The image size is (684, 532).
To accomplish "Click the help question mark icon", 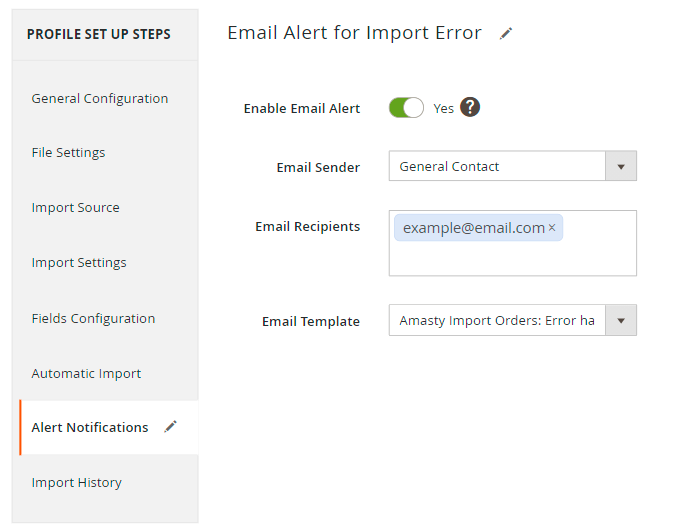I will pyautogui.click(x=470, y=107).
